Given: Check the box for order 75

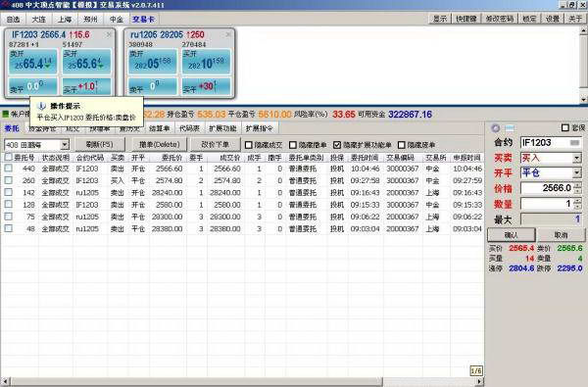Looking at the screenshot, I should 8,217.
